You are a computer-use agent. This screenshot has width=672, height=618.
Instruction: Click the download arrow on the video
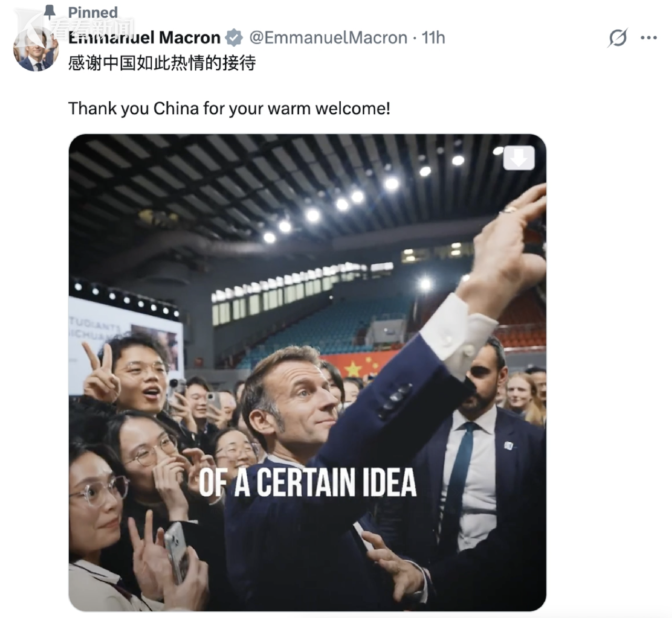[519, 158]
